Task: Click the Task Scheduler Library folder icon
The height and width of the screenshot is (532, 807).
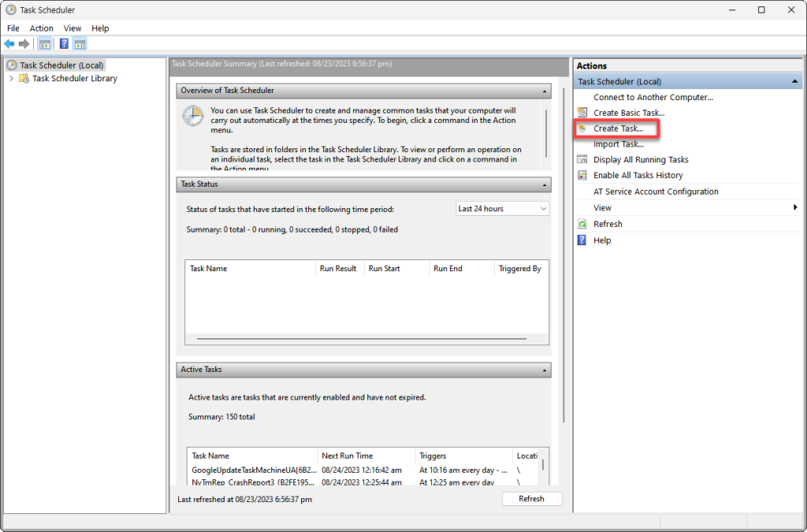Action: (x=24, y=79)
